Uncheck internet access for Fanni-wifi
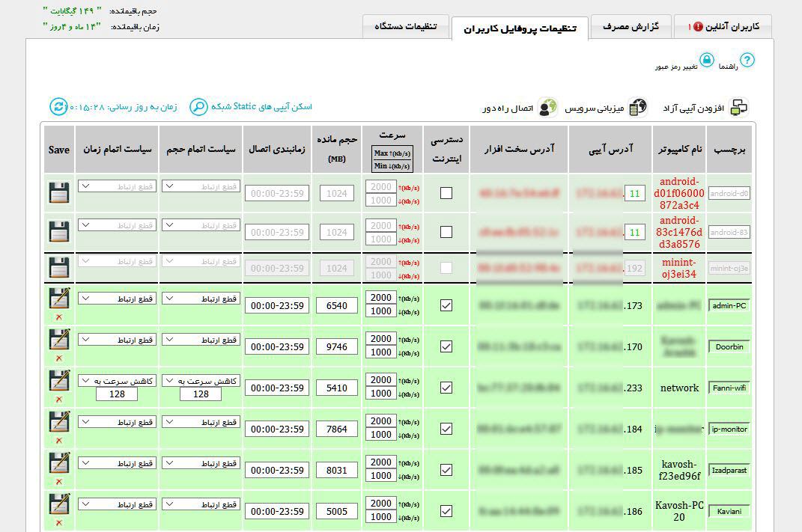This screenshot has width=802, height=532. tap(446, 388)
